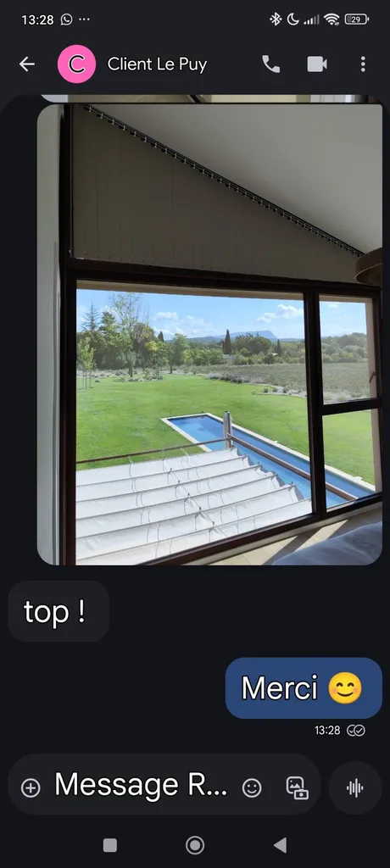
Task: Open the plus attachments button
Action: [31, 787]
